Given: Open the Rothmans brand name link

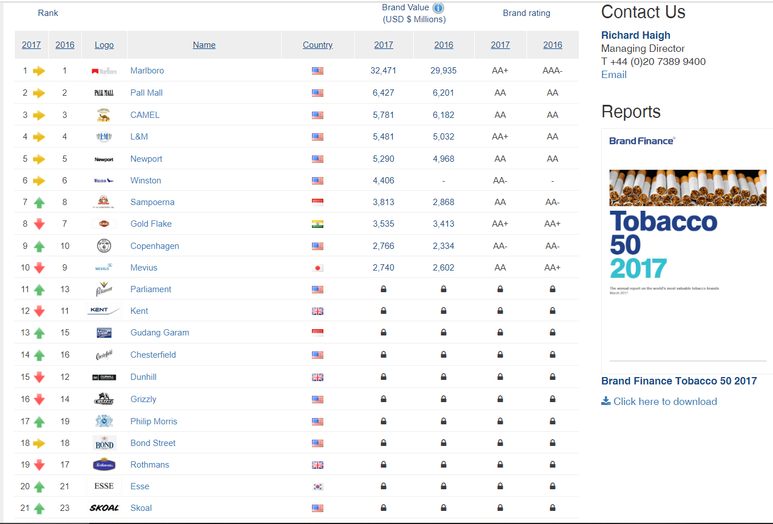Looking at the screenshot, I should (x=150, y=465).
